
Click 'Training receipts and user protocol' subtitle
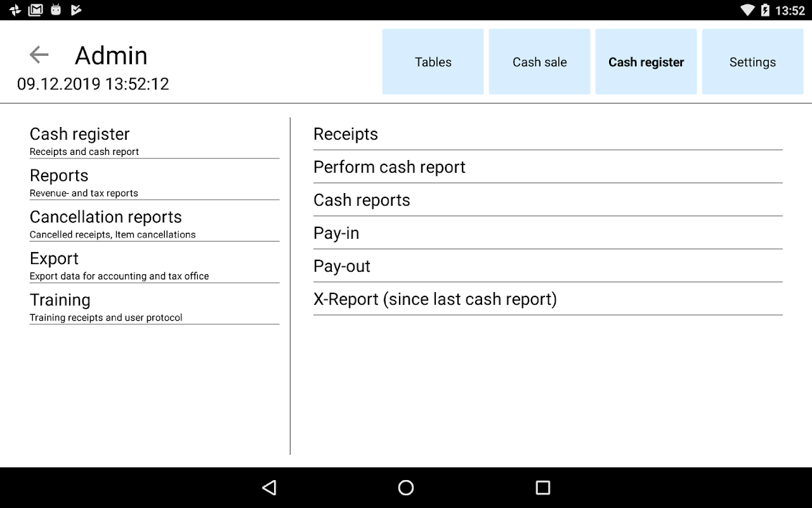pos(106,317)
